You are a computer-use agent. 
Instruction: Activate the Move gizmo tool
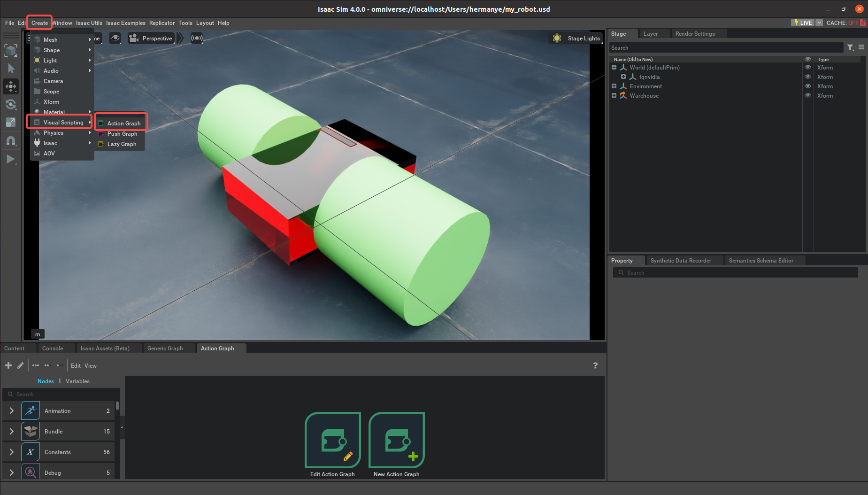pyautogui.click(x=11, y=86)
